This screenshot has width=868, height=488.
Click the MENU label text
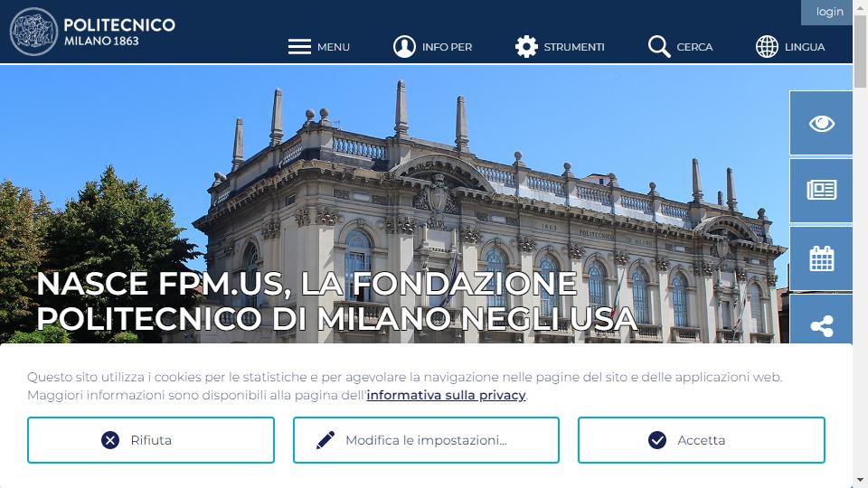334,47
